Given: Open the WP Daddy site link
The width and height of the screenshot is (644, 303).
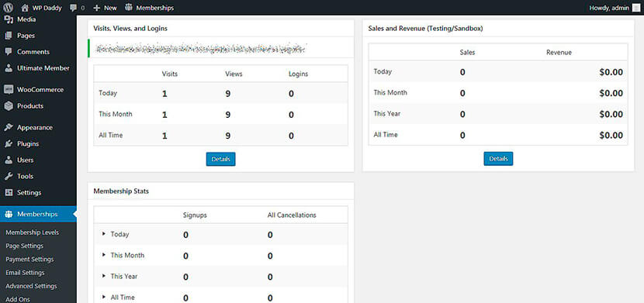Looking at the screenshot, I should [47, 8].
